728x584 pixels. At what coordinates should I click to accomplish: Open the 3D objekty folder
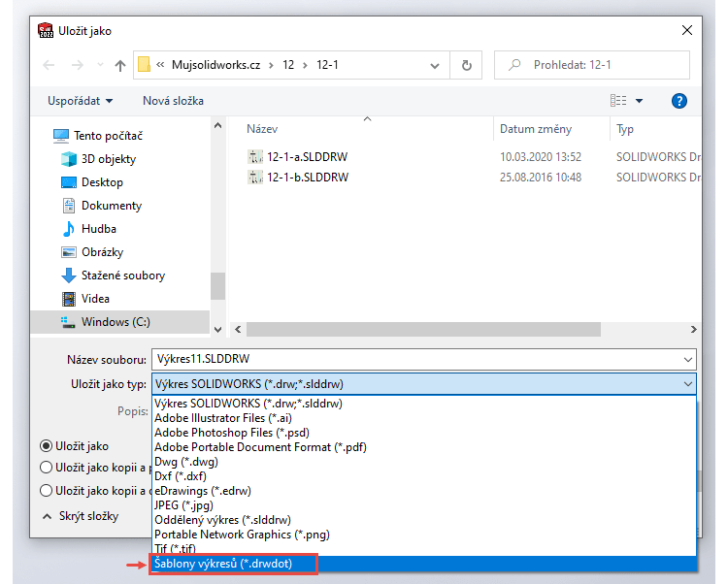point(109,159)
